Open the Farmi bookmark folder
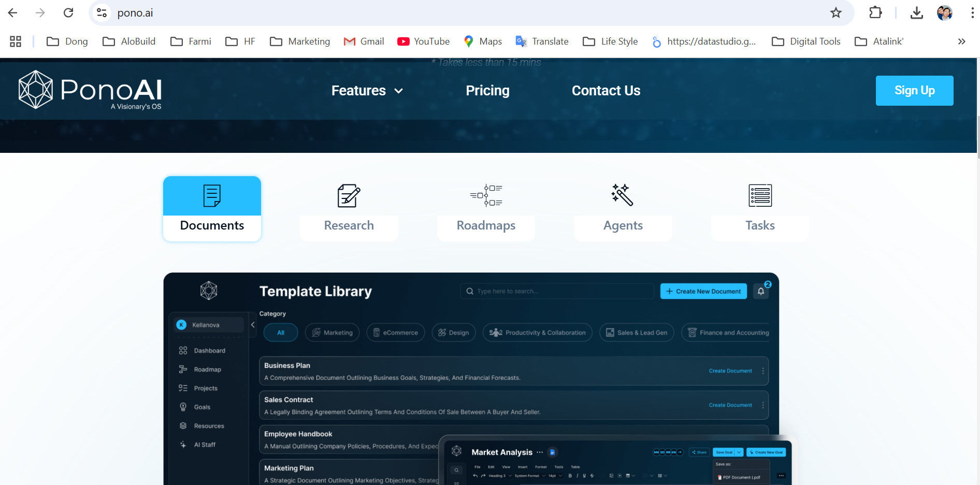The height and width of the screenshot is (485, 980). (191, 41)
